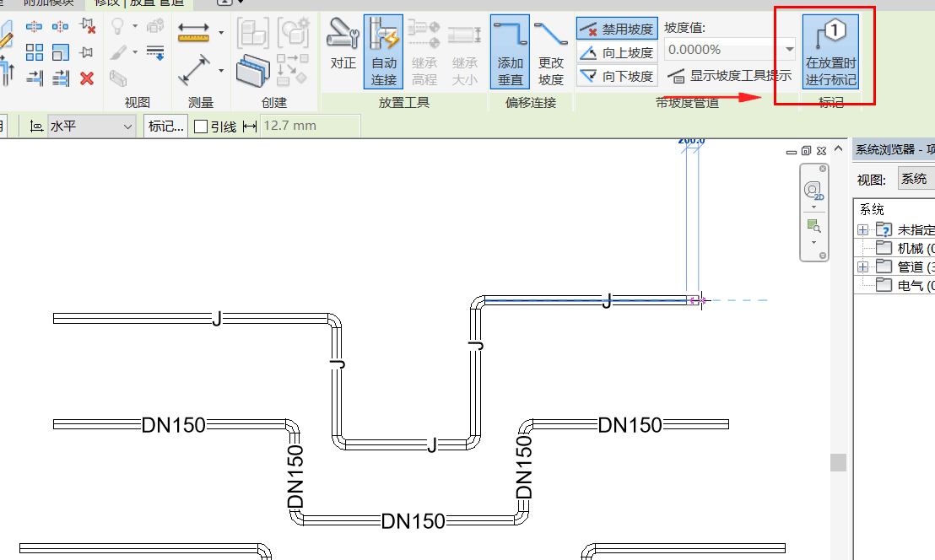Viewport: 935px width, 560px height.
Task: Click the 继承高程 inherit elevation tool
Action: 424,51
